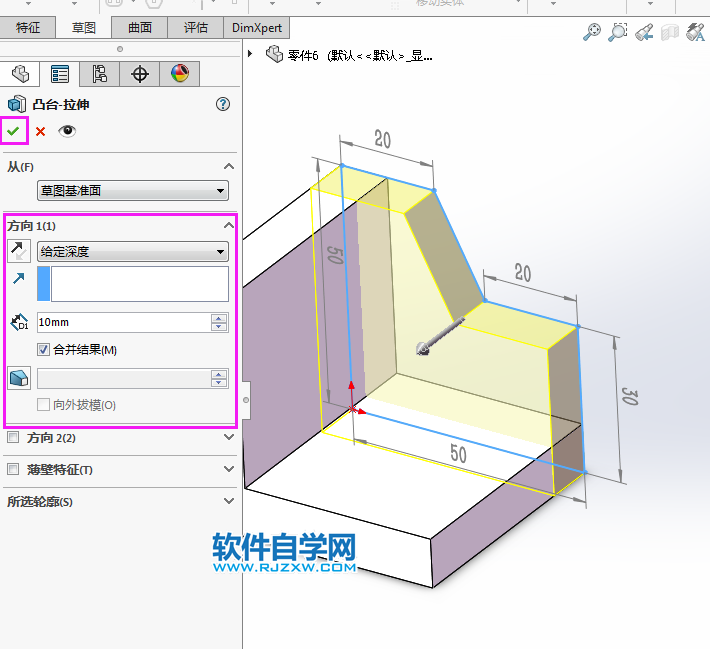
Task: Toggle the draft on/off button
Action: coord(19,378)
